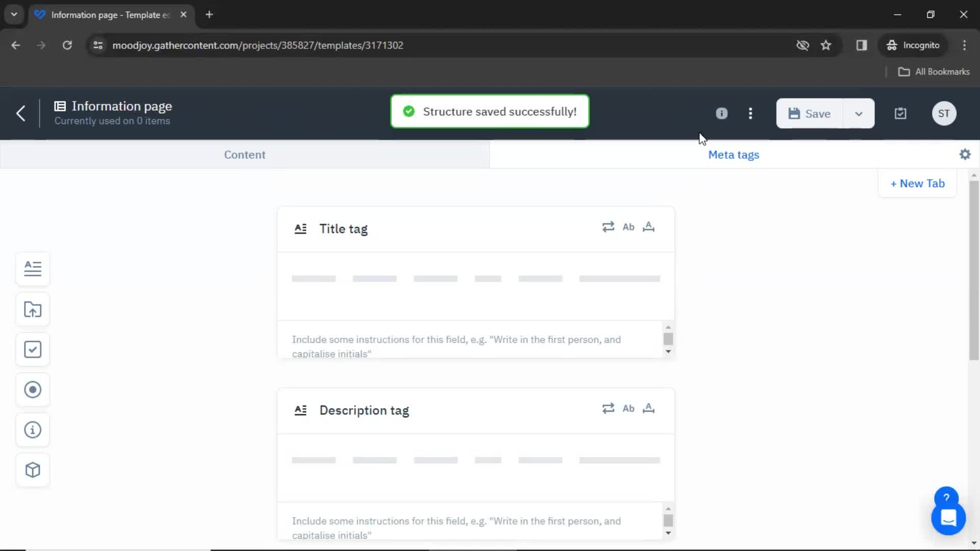
Task: Click 'Currently used on 0 items' text
Action: pos(112,121)
